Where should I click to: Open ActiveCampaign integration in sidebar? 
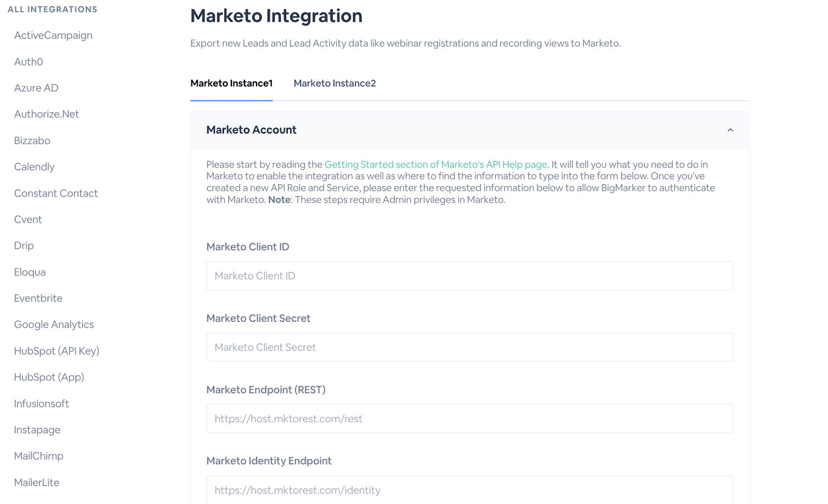click(x=53, y=35)
